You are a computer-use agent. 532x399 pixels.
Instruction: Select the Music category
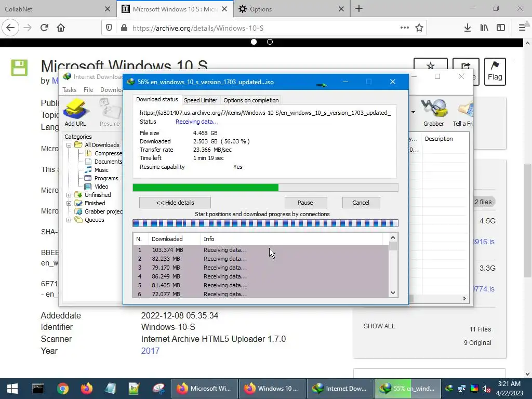[x=101, y=170]
